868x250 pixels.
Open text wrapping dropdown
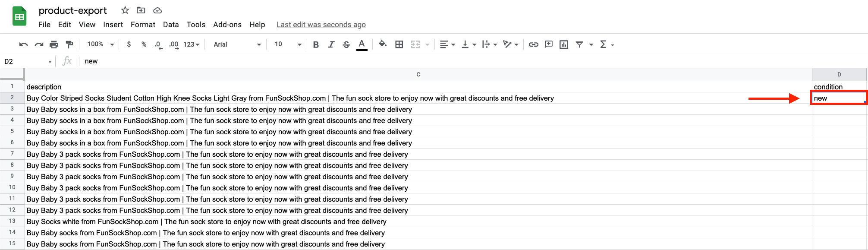pos(490,44)
